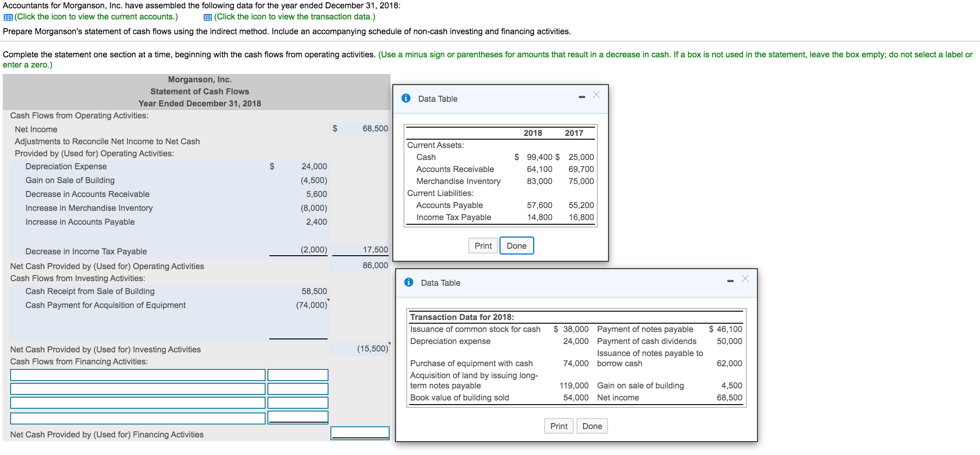Click Net Cash Financing Activities total field
This screenshot has width=980, height=455.
[x=360, y=433]
